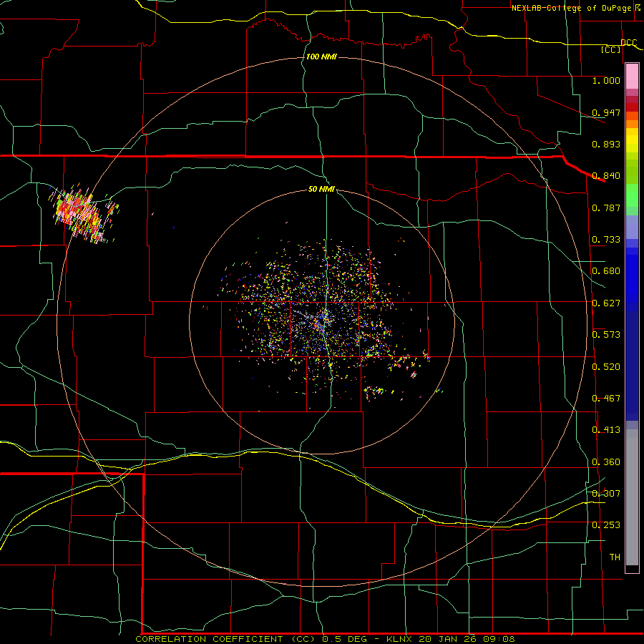The image size is (644, 644).
Task: Click the TH threshold legend label
Action: pos(615,557)
